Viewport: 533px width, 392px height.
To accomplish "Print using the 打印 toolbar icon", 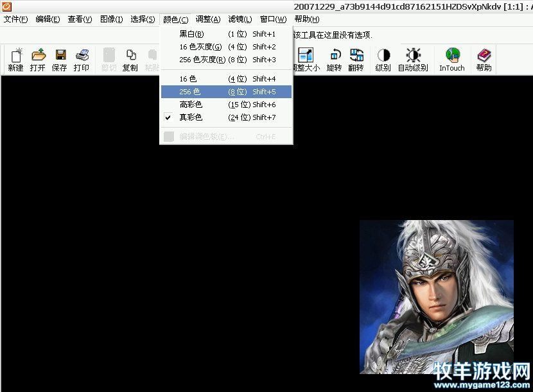I will click(x=82, y=60).
